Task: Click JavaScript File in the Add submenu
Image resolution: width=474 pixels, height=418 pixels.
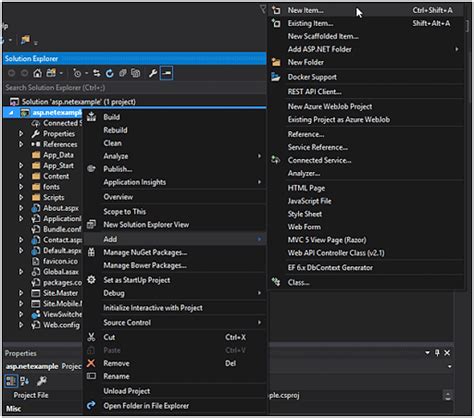Action: pos(366,201)
